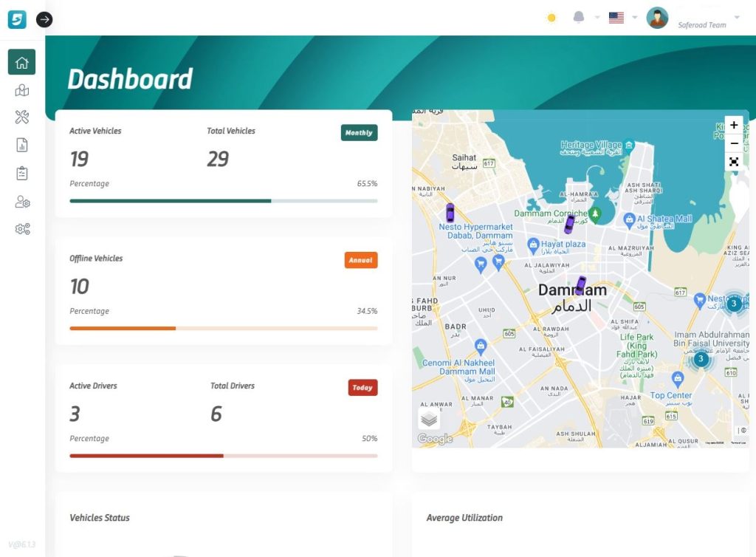Open the maintenance tools sidebar icon
Image resolution: width=756 pixels, height=557 pixels.
pos(22,117)
